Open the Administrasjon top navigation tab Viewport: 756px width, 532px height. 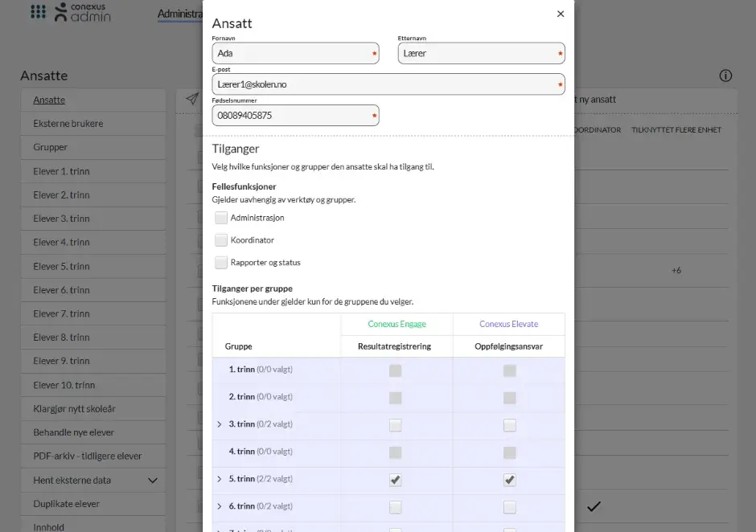tap(180, 14)
